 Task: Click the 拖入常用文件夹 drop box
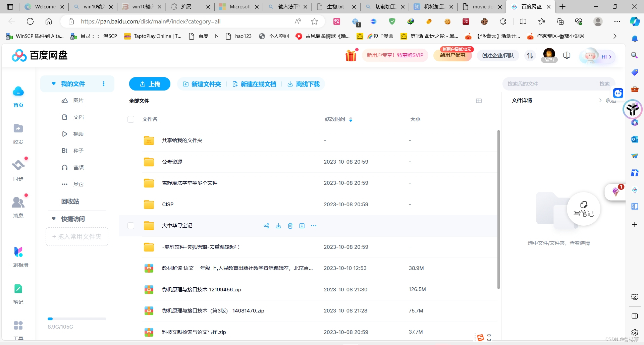[77, 237]
